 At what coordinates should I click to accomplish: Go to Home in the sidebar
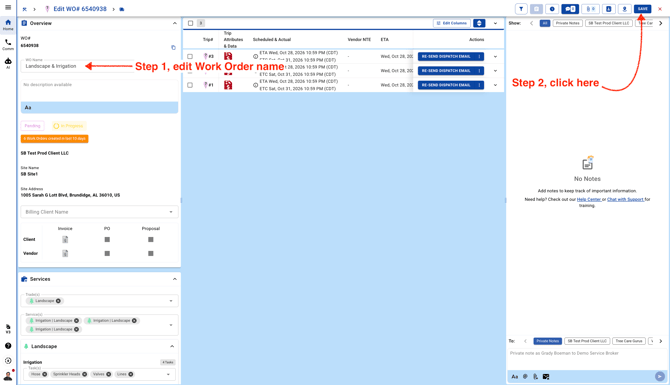coord(8,24)
